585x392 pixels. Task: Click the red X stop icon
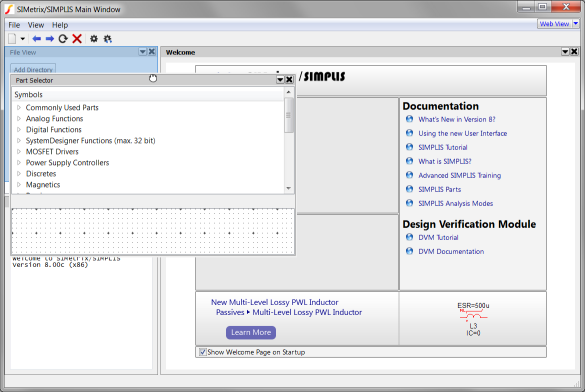pos(77,39)
